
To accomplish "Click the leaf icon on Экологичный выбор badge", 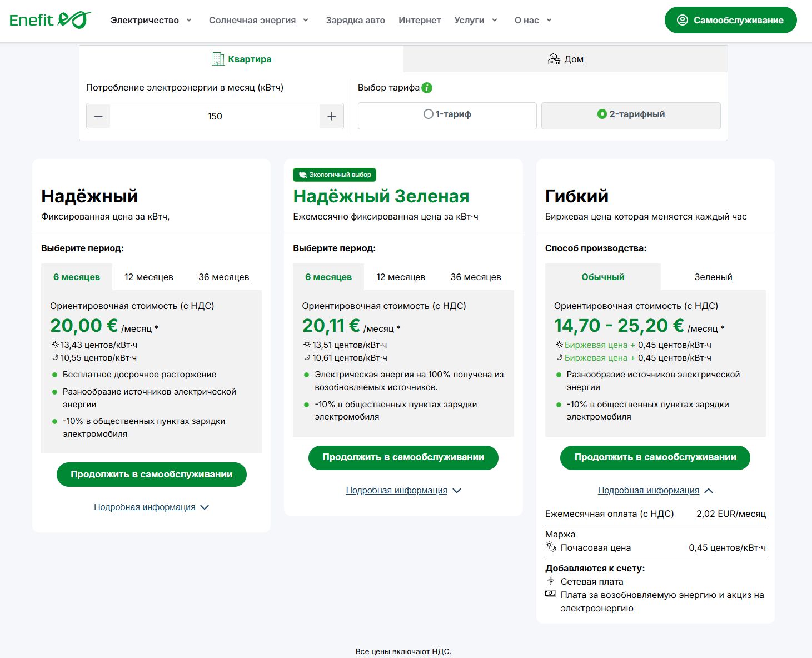I will pyautogui.click(x=302, y=175).
